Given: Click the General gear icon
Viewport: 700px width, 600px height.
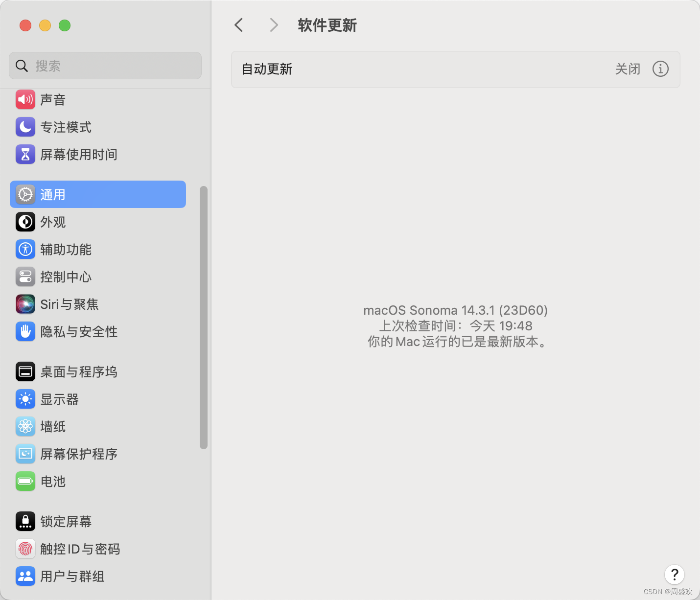Looking at the screenshot, I should pyautogui.click(x=25, y=194).
